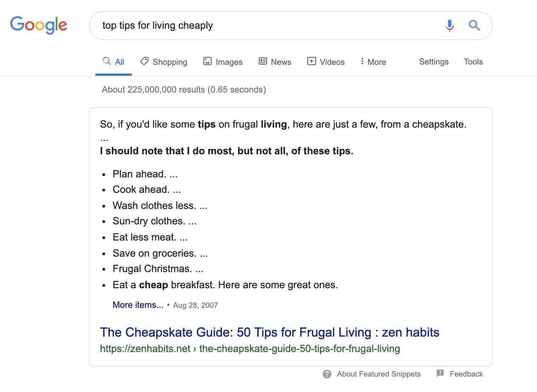Open the Settings menu
Image resolution: width=537 pixels, height=392 pixels.
[x=434, y=62]
